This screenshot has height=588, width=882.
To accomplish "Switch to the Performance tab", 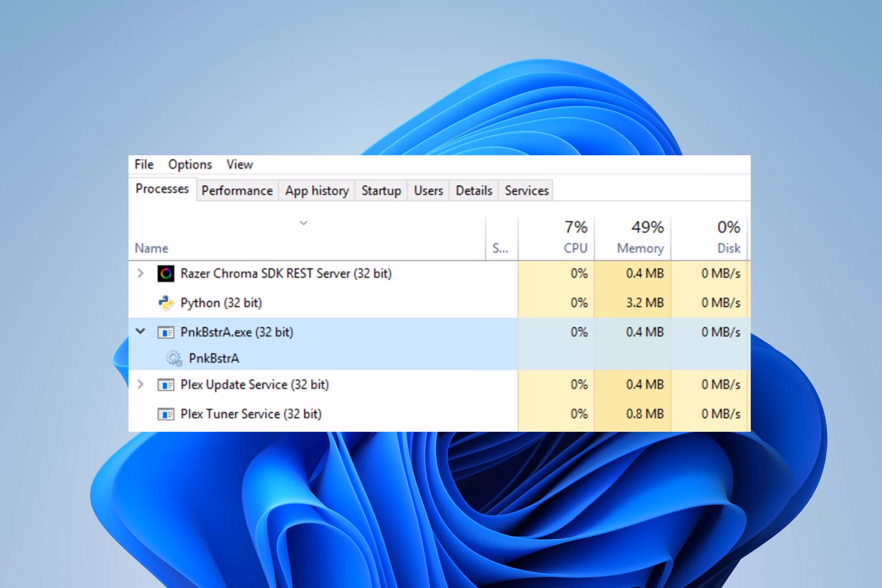I will [x=237, y=191].
